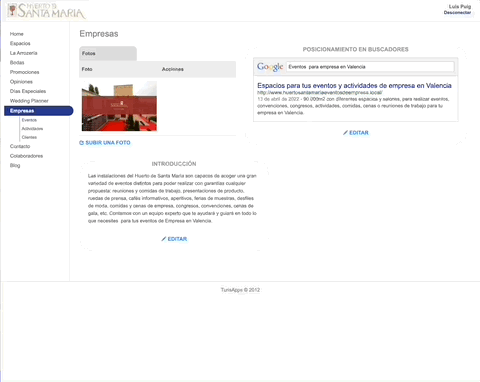Viewport: 480px width, 382px height.
Task: Click the refresh icon beside Subir una foto
Action: pyautogui.click(x=81, y=143)
